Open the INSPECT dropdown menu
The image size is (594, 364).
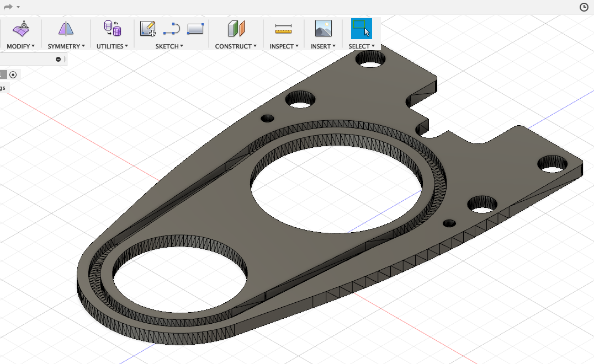point(284,46)
